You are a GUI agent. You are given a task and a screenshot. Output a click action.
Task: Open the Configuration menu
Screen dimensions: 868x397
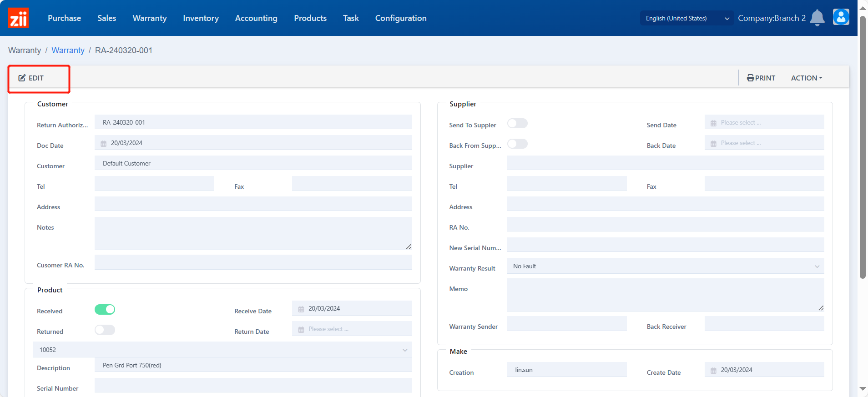[x=401, y=18]
